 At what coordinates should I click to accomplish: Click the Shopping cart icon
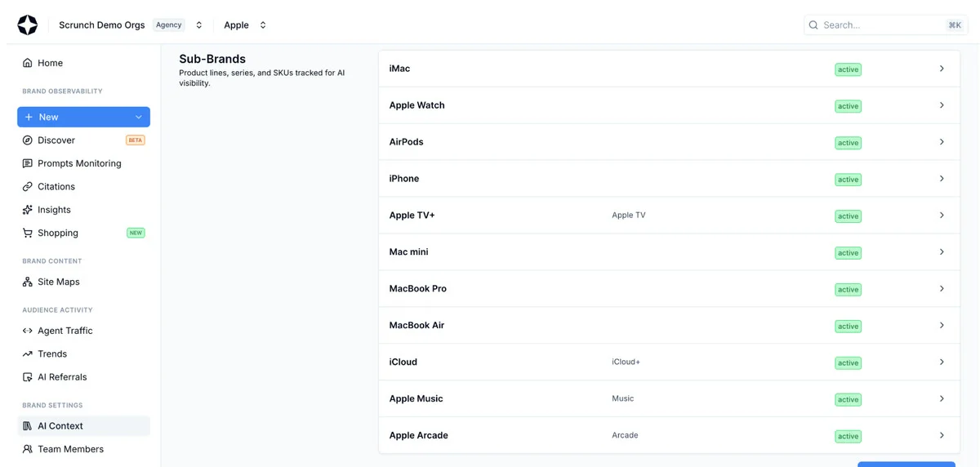click(x=28, y=233)
